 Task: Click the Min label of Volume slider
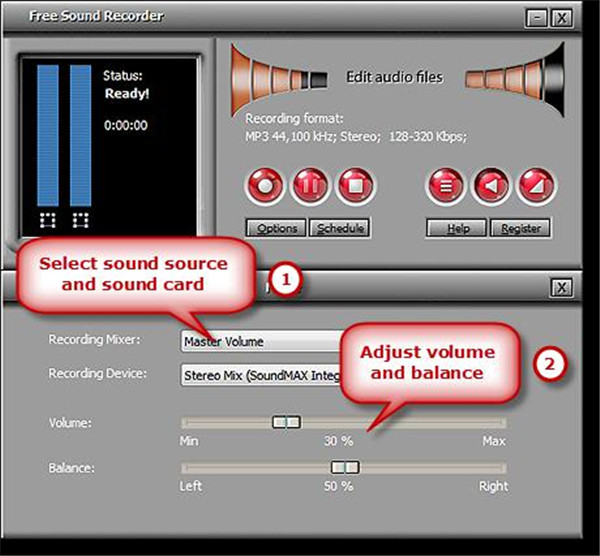click(189, 441)
